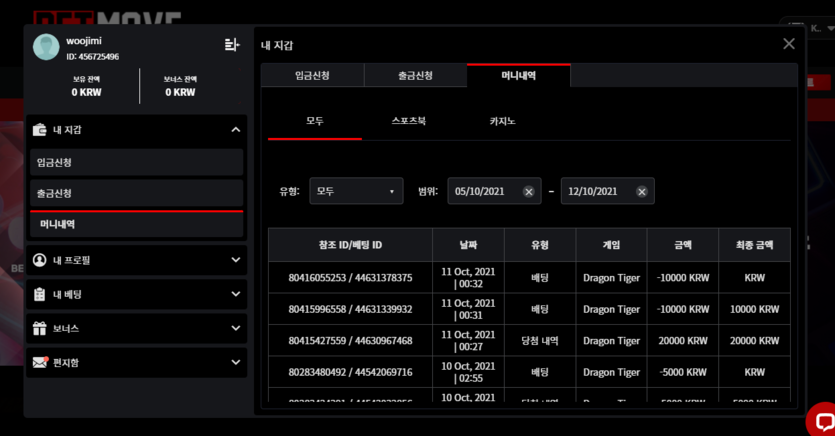Click the woojimi profile avatar
The image size is (835, 436).
46,47
